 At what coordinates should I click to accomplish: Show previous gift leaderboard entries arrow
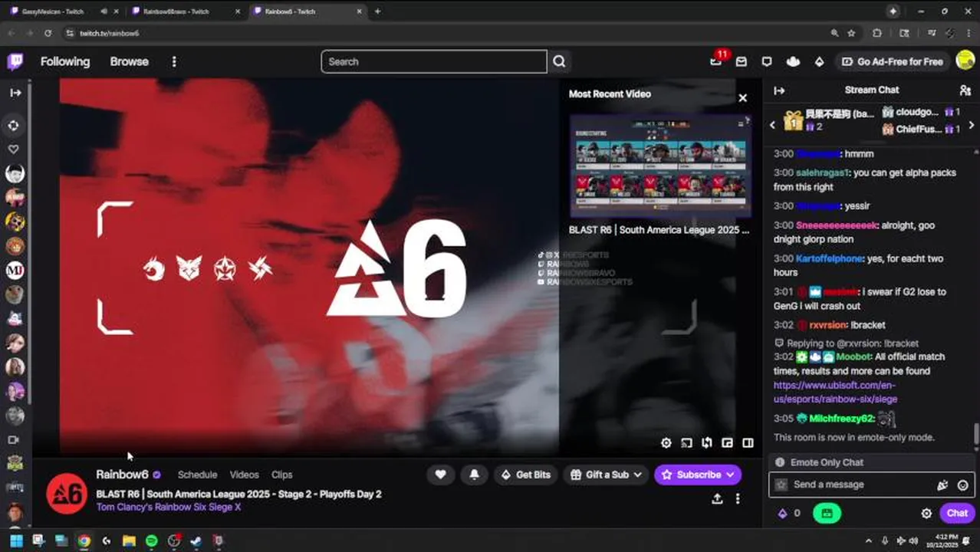pos(773,124)
